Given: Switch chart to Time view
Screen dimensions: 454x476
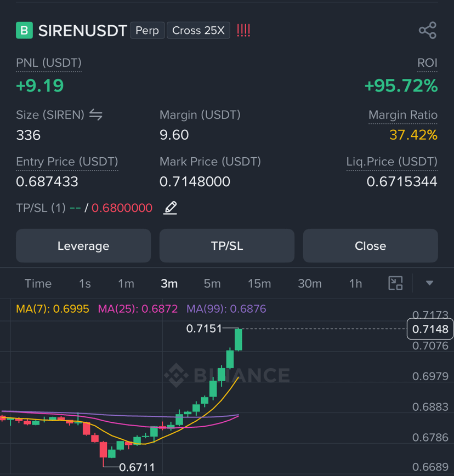Looking at the screenshot, I should coord(38,284).
